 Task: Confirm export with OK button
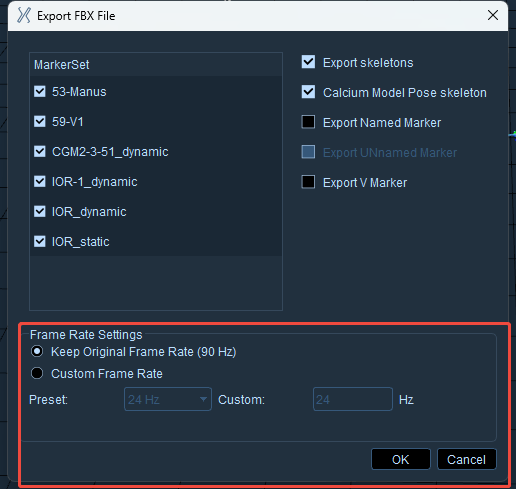pos(401,459)
